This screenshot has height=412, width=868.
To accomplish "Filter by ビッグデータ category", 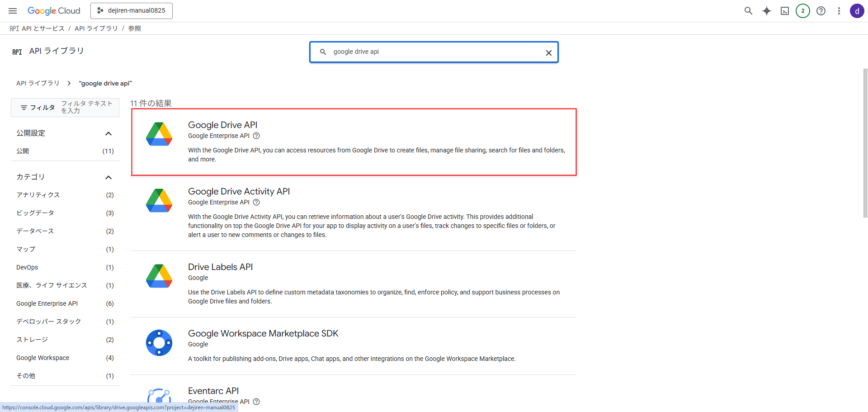I will point(35,213).
